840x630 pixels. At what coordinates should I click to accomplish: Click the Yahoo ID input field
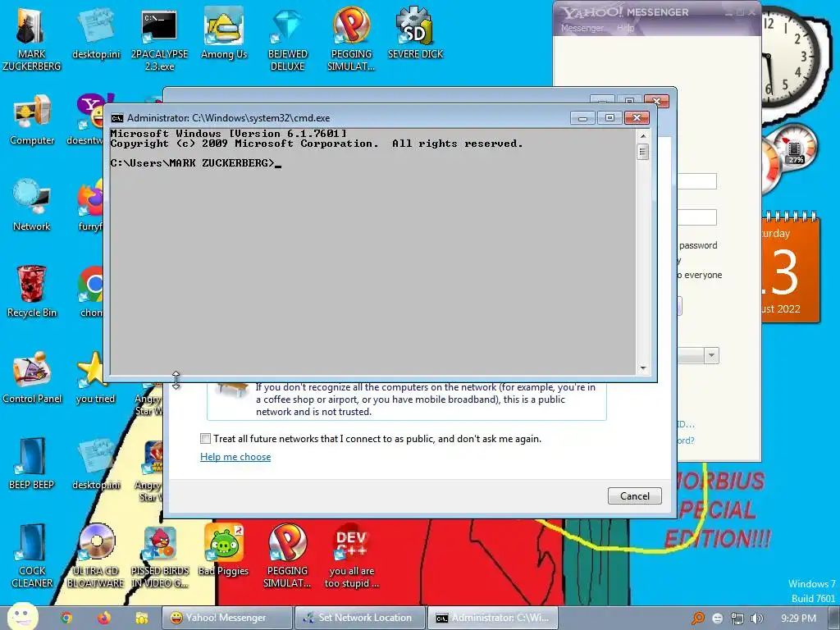point(696,181)
